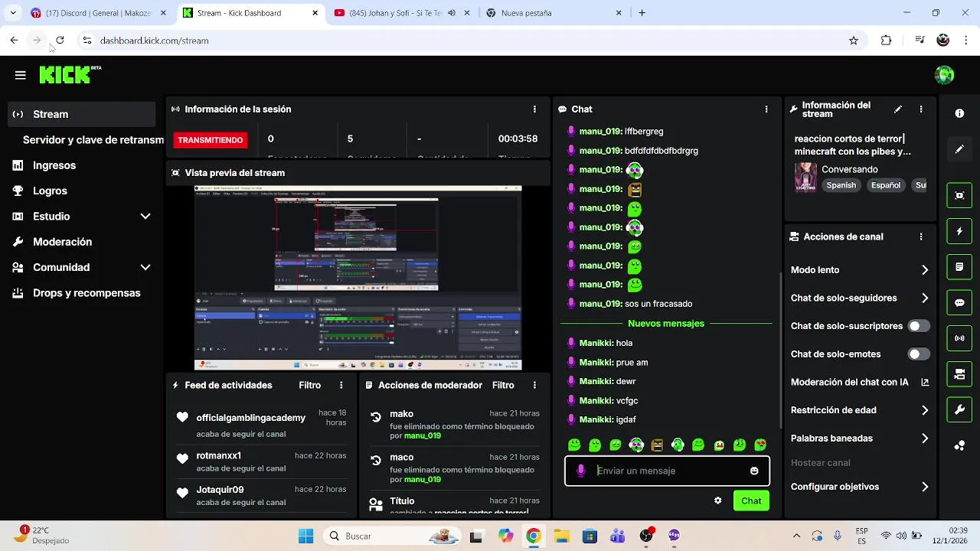Viewport: 980px width, 551px height.
Task: Open the Chat panel three-dot menu
Action: (x=766, y=109)
